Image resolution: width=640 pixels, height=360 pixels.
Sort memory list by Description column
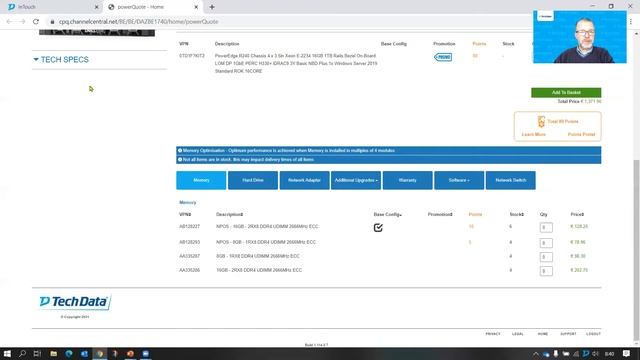tap(229, 214)
